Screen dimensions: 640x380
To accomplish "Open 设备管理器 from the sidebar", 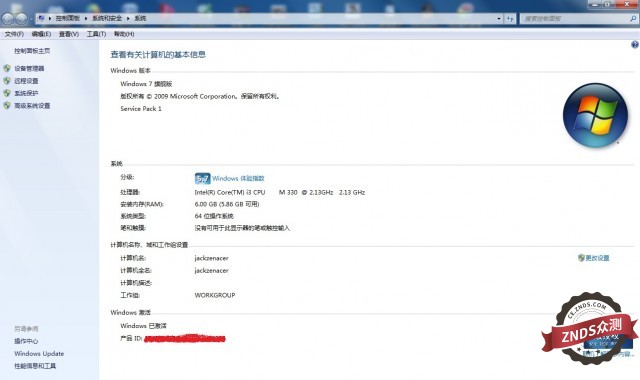I will 29,68.
